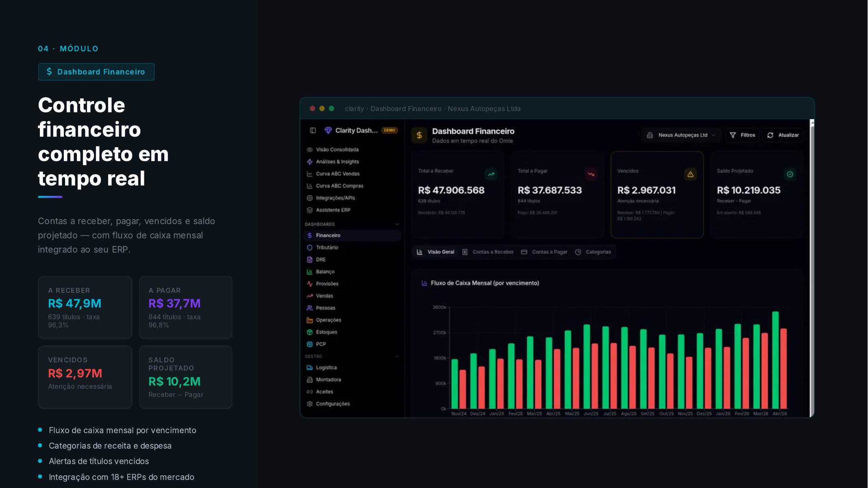This screenshot has width=868, height=488.
Task: Click 'Fluxo de Caixa Mensal (por vencimento)' title
Action: pyautogui.click(x=485, y=283)
